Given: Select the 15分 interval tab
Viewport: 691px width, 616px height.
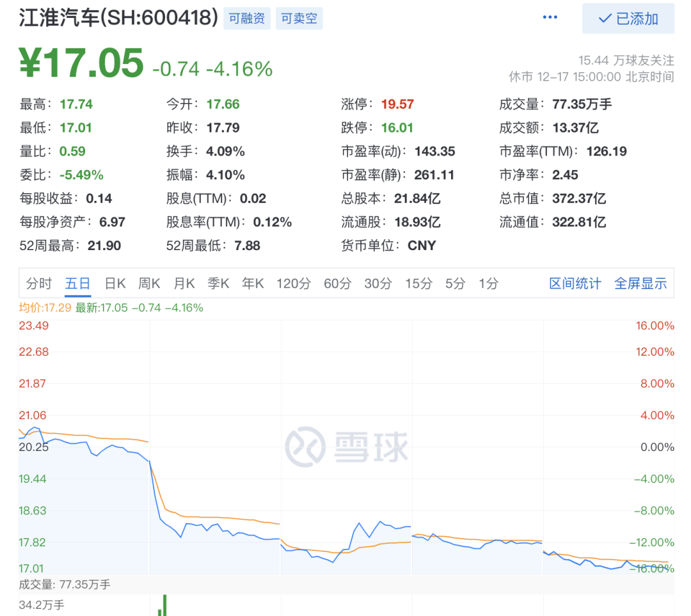Looking at the screenshot, I should (x=418, y=283).
